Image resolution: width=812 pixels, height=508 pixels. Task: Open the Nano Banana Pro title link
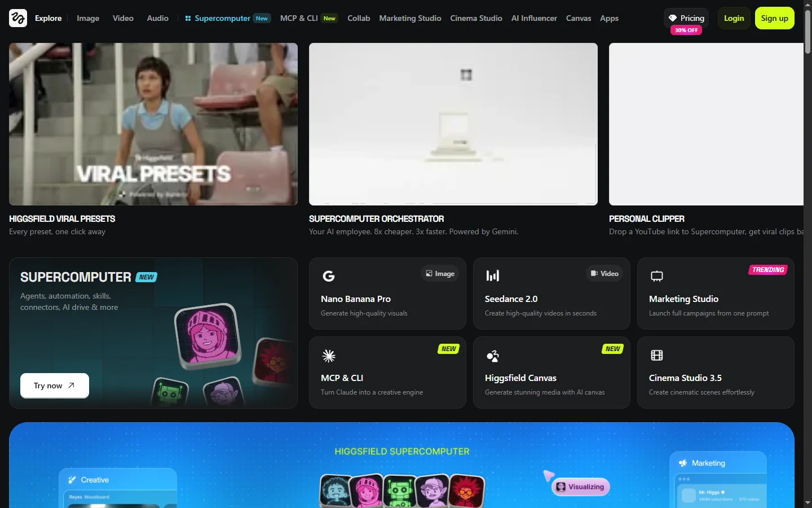(x=356, y=299)
